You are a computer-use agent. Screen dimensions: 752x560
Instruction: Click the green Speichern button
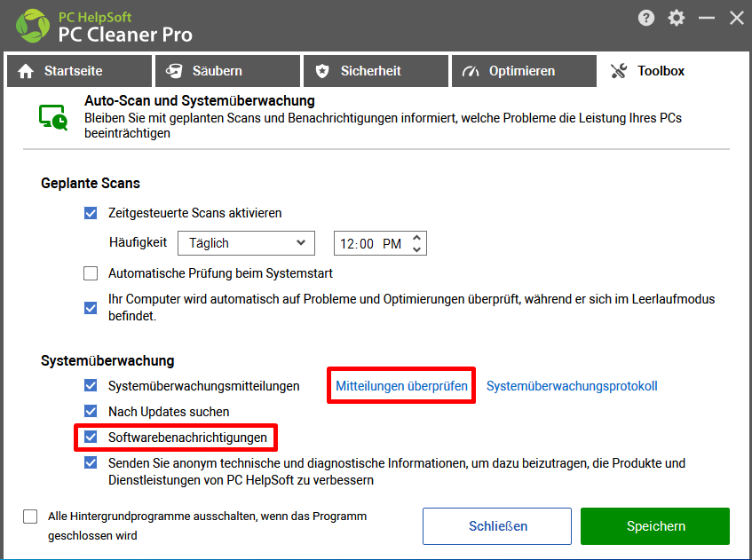click(x=655, y=526)
